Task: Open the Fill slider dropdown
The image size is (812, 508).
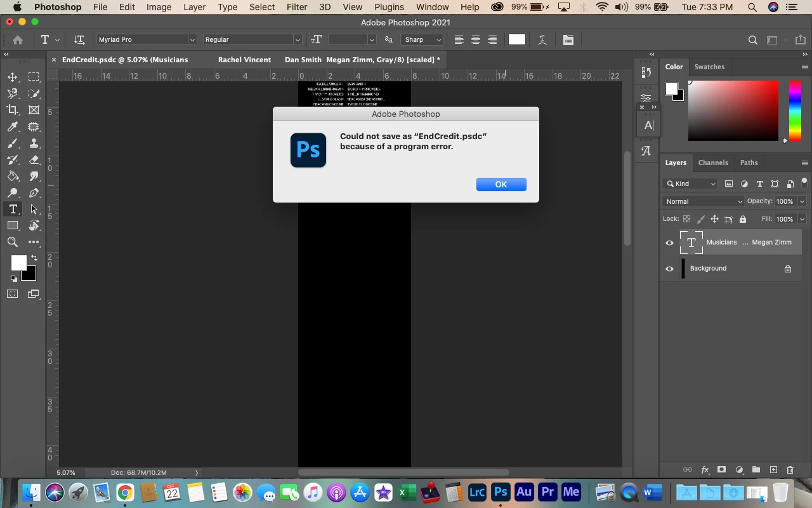Action: (x=802, y=219)
